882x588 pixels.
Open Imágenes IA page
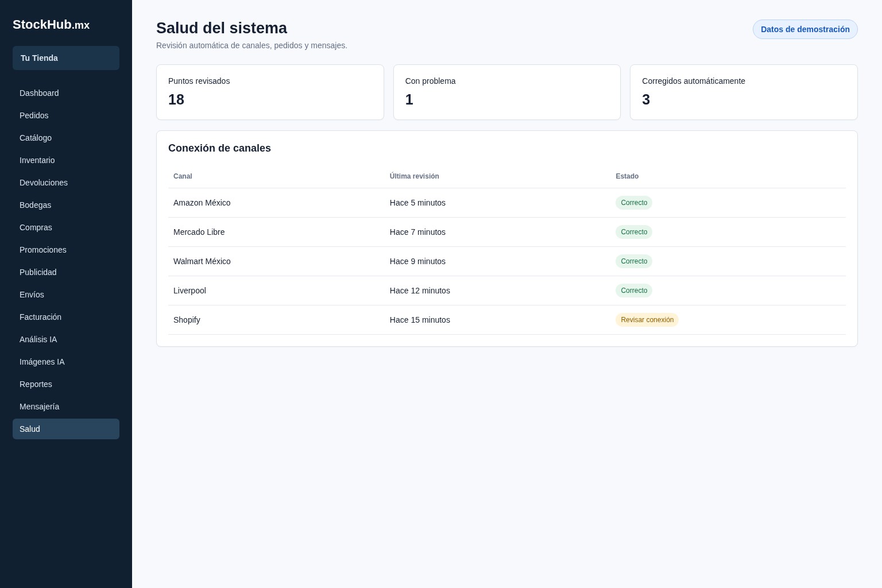click(66, 362)
